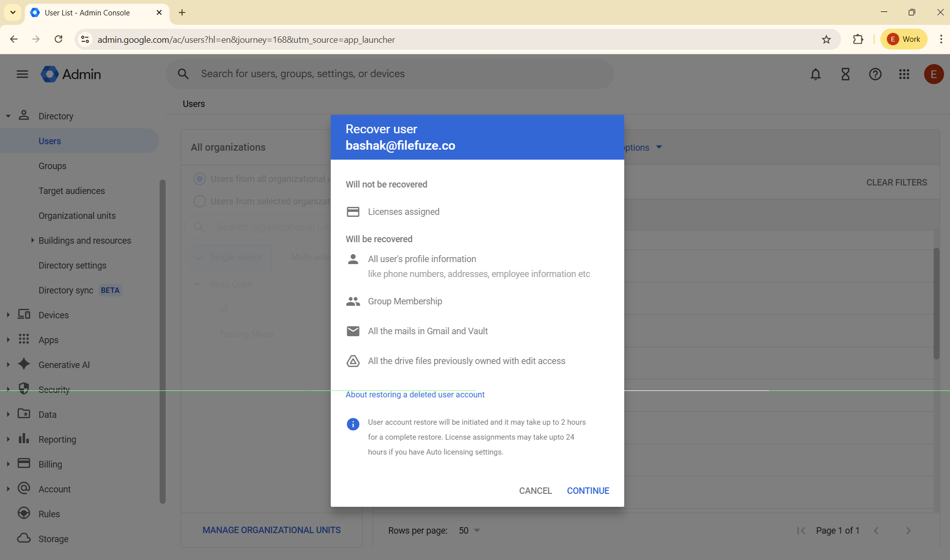Screen dimensions: 950x560
Task: Open the Google apps grid launcher
Action: tap(904, 74)
